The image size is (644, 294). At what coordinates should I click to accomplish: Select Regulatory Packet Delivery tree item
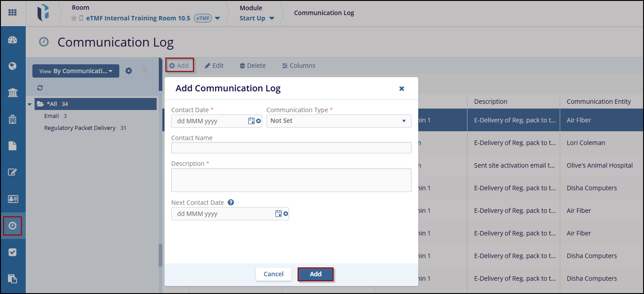(x=80, y=128)
